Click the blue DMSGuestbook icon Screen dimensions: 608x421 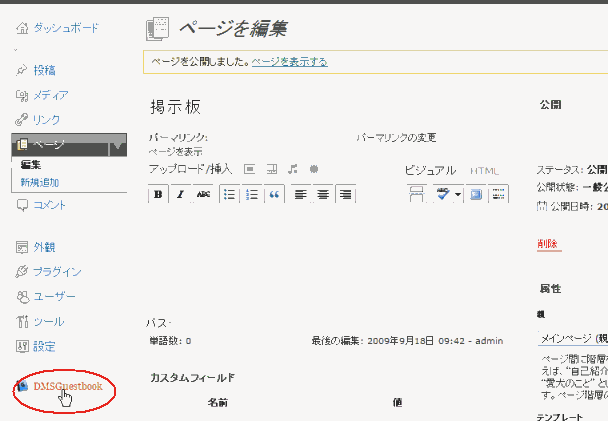[22, 386]
